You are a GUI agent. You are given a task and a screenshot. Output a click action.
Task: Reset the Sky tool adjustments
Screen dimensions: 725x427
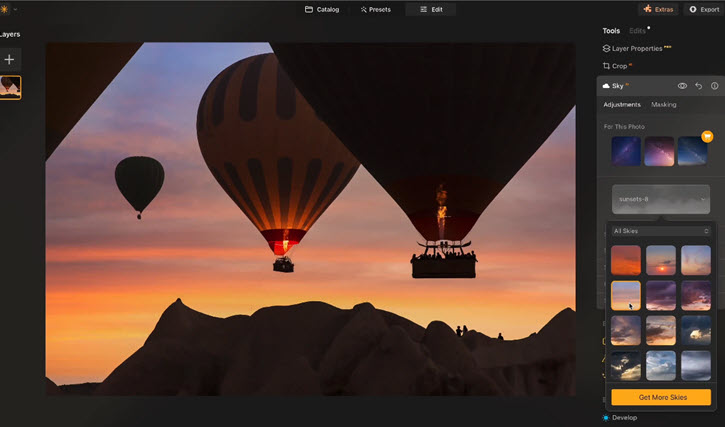(x=698, y=86)
